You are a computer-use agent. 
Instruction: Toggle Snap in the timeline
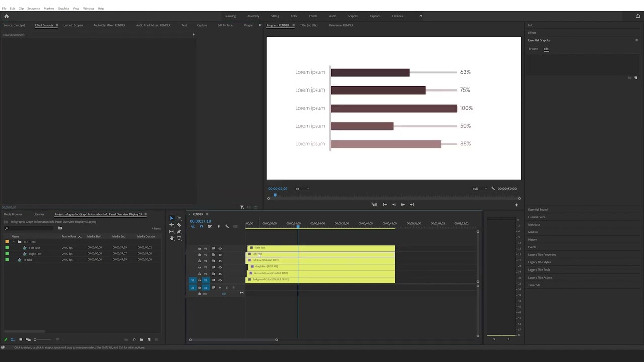(201, 226)
